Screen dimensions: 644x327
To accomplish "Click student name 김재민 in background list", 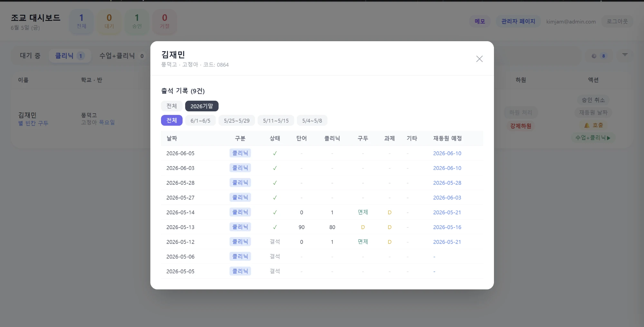I will tap(27, 115).
